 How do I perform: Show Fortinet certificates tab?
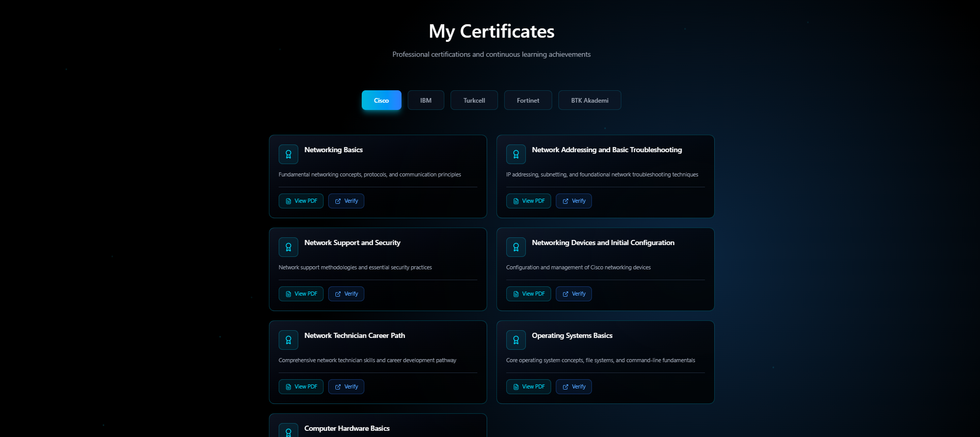[x=528, y=100]
